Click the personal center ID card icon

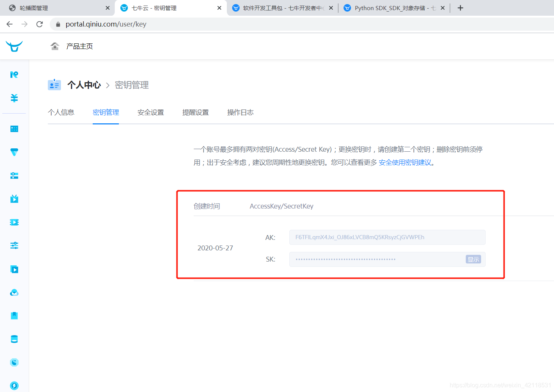(54, 85)
